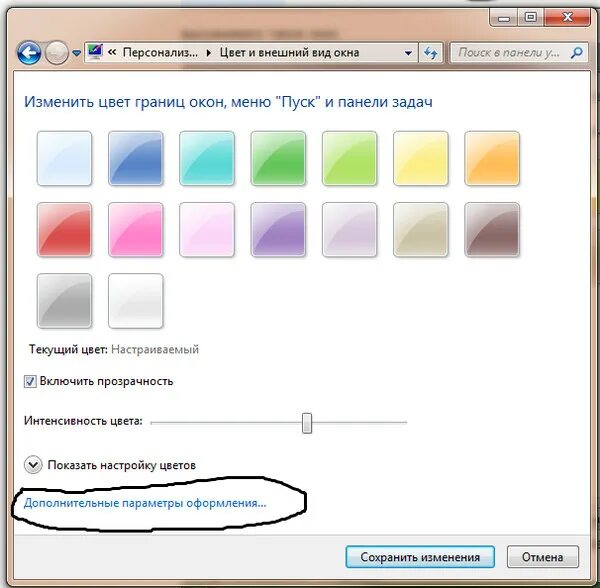Click the Отмена button
The image size is (600, 588).
click(x=543, y=557)
